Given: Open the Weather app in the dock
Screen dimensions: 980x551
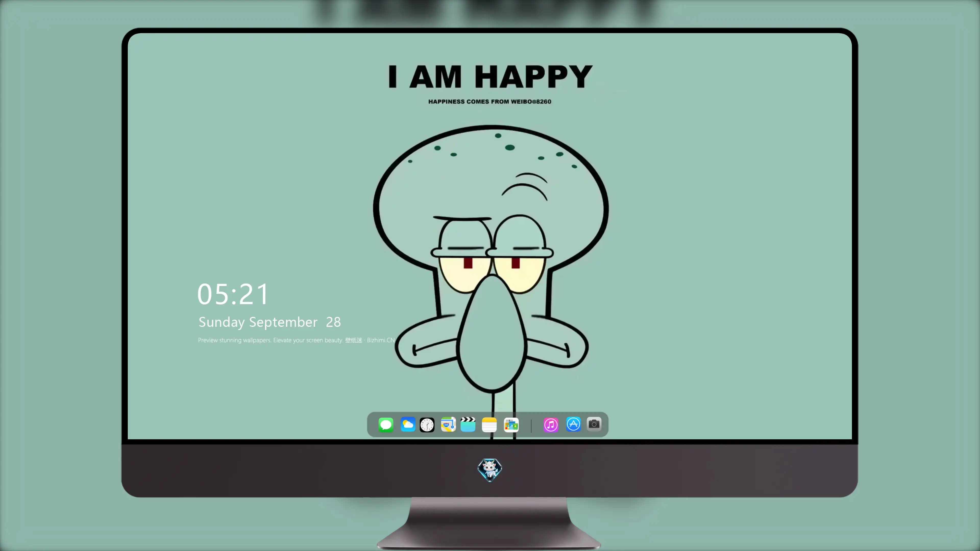Looking at the screenshot, I should [408, 424].
